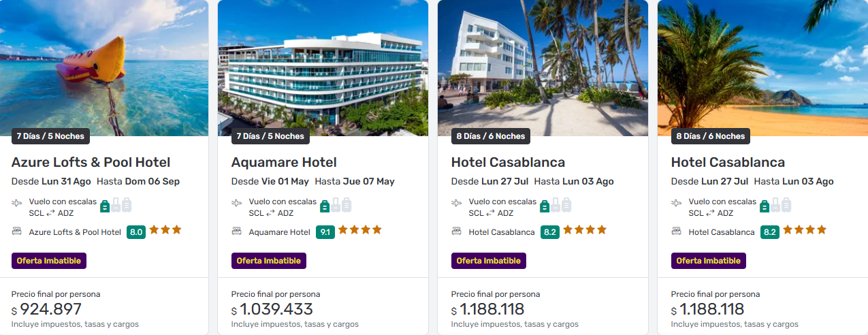Click the bed icon beside Aquamare Hotel name
868x335 pixels.
237,232
